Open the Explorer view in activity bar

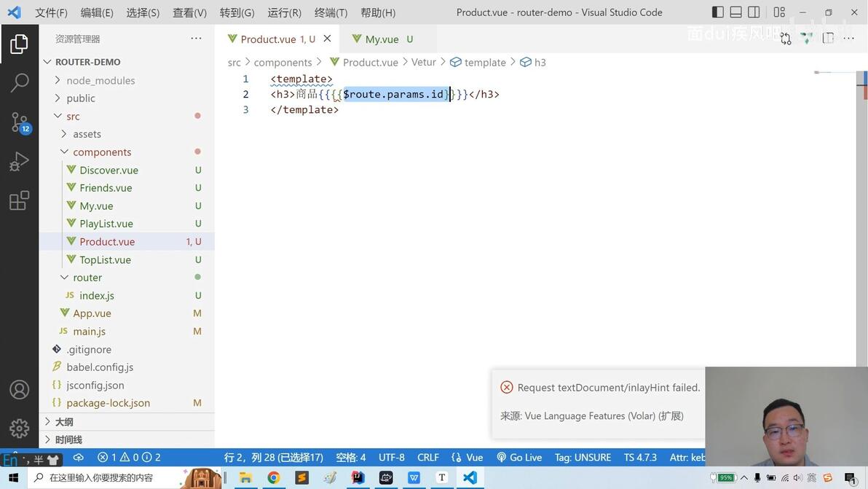click(19, 44)
